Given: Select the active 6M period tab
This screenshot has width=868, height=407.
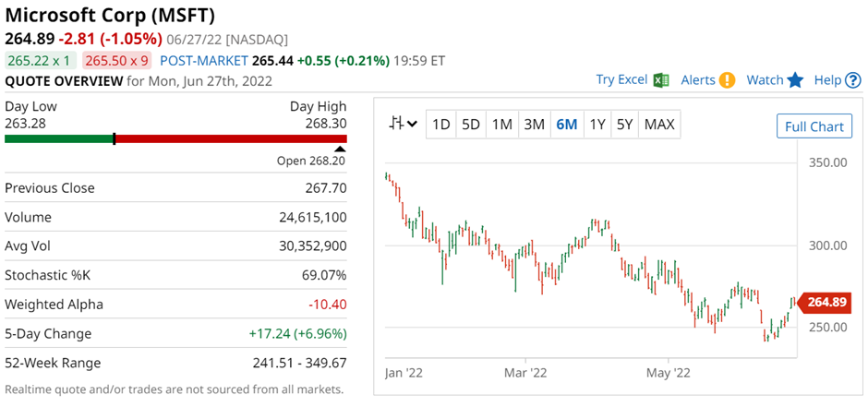Looking at the screenshot, I should pos(566,124).
